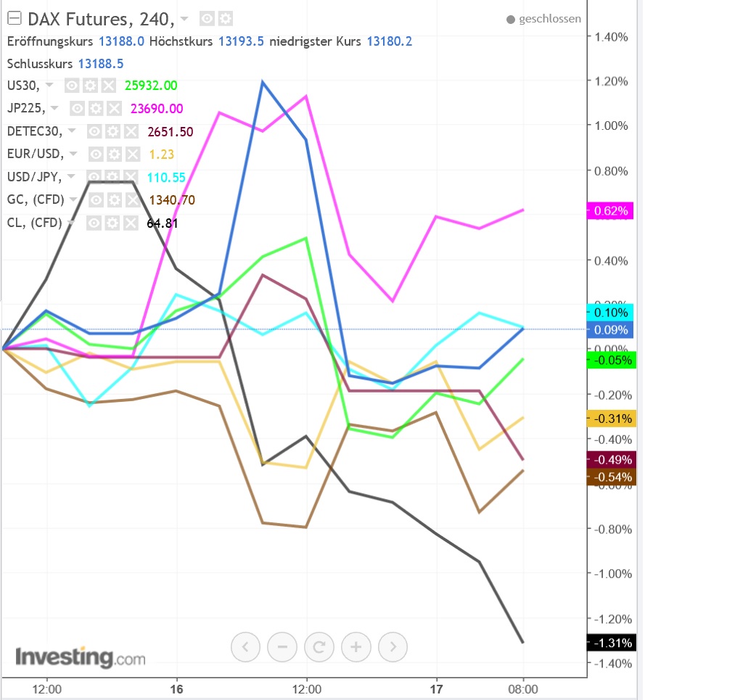Screen dimensions: 735x700
Task: Reload the chart with the refresh button
Action: coord(319,646)
